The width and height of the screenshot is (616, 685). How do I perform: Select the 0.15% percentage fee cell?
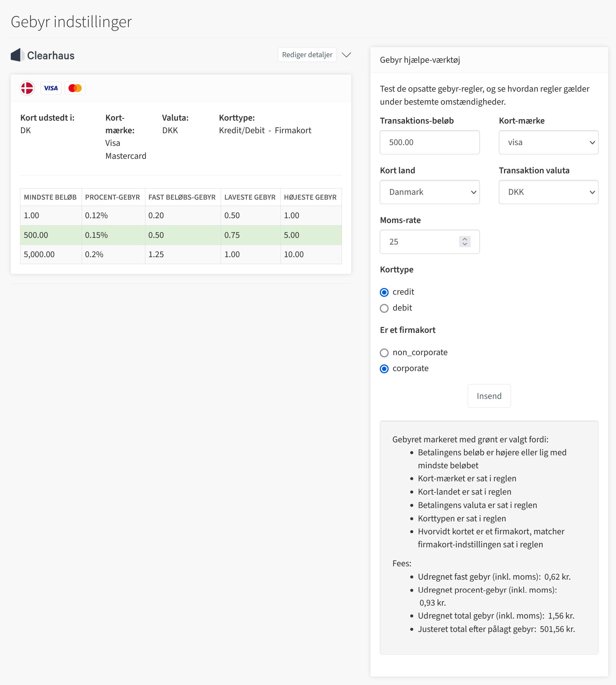(x=113, y=235)
